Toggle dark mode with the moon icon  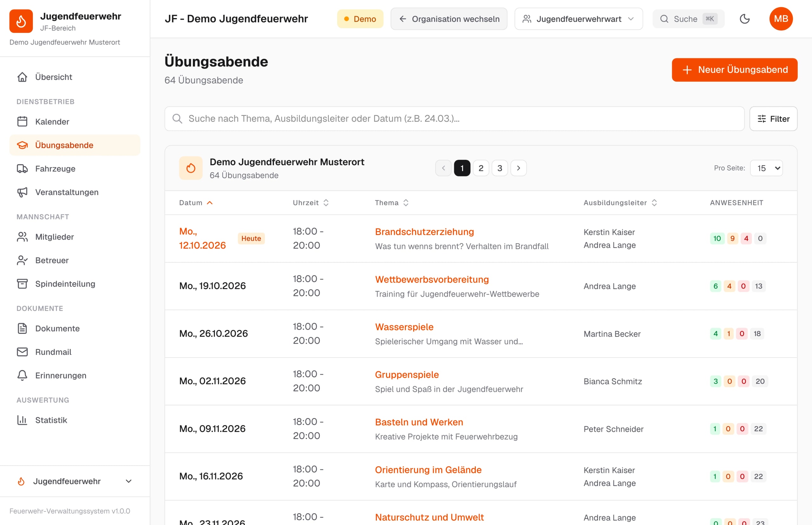tap(744, 19)
